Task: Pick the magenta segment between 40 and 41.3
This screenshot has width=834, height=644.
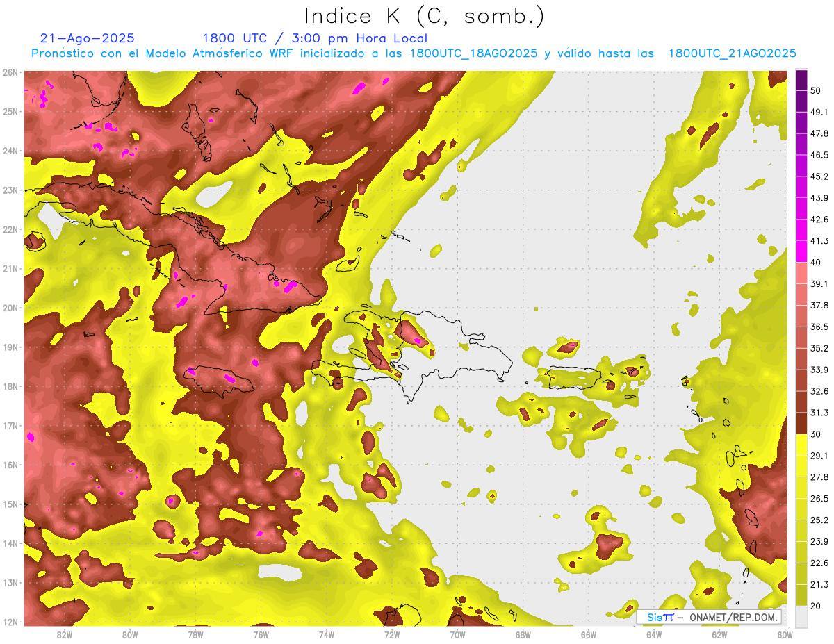Action: click(x=802, y=251)
